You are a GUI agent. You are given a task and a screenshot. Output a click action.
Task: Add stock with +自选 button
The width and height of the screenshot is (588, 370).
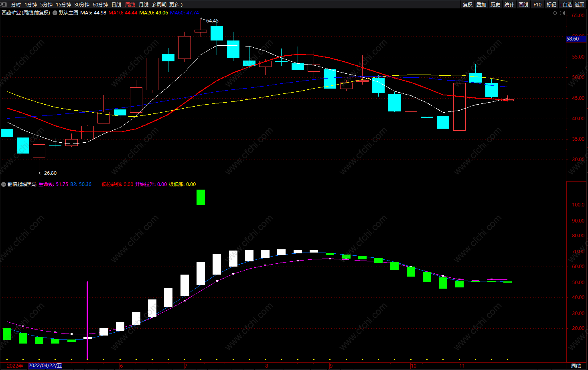566,5
